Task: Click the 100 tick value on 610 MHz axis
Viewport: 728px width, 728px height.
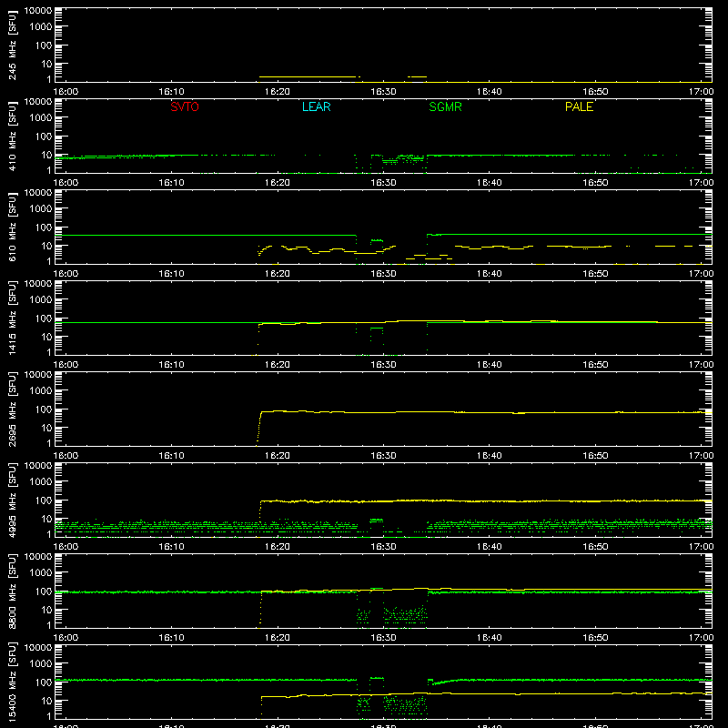Action: pos(44,227)
